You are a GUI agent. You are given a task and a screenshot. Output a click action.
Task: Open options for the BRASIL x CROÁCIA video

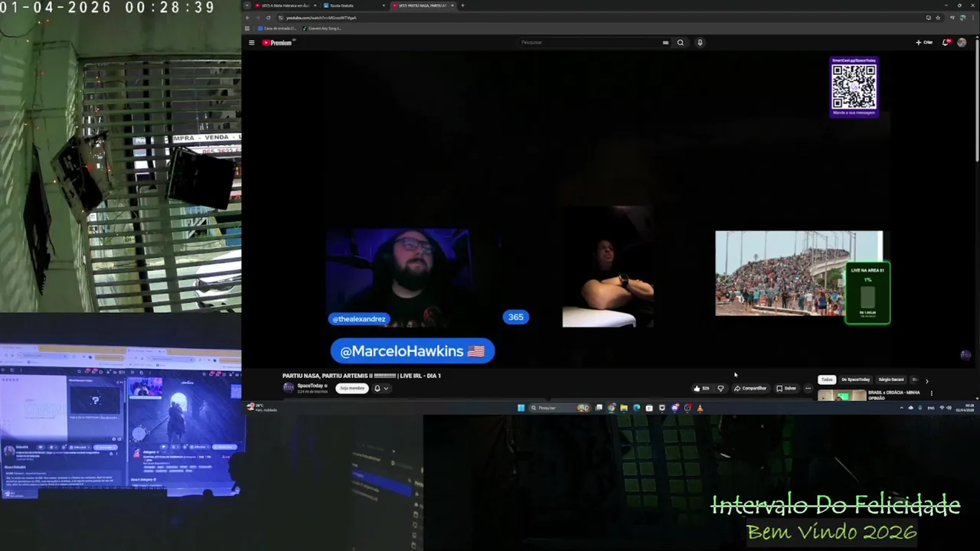click(932, 393)
